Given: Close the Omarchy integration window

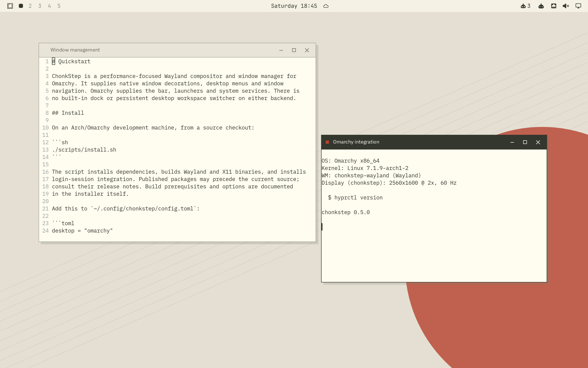Looking at the screenshot, I should [538, 142].
